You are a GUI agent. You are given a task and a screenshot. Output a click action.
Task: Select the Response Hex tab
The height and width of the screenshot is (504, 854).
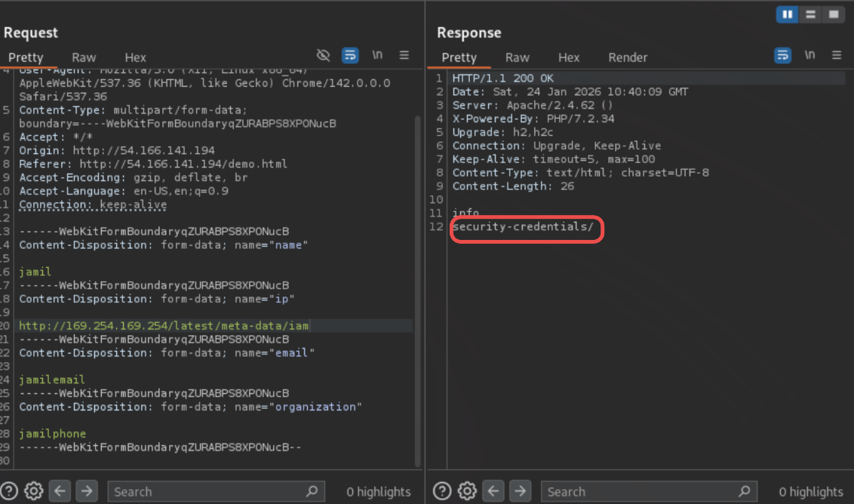coord(569,57)
